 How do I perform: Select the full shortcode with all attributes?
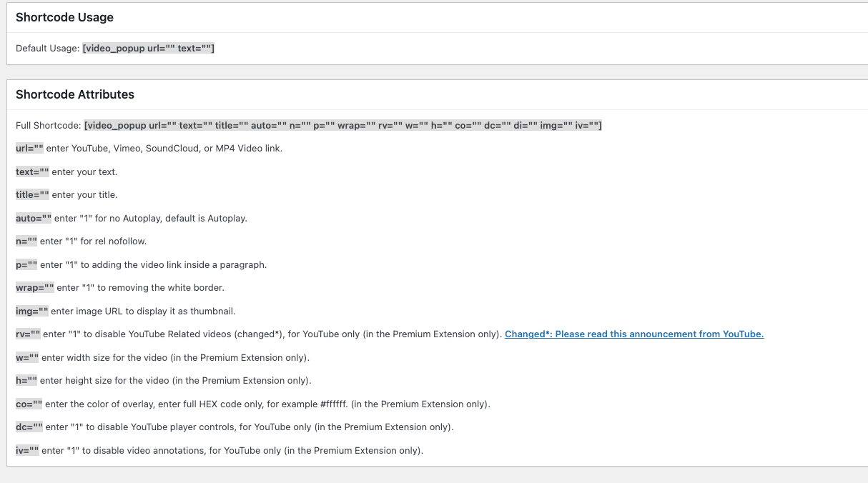(x=342, y=125)
